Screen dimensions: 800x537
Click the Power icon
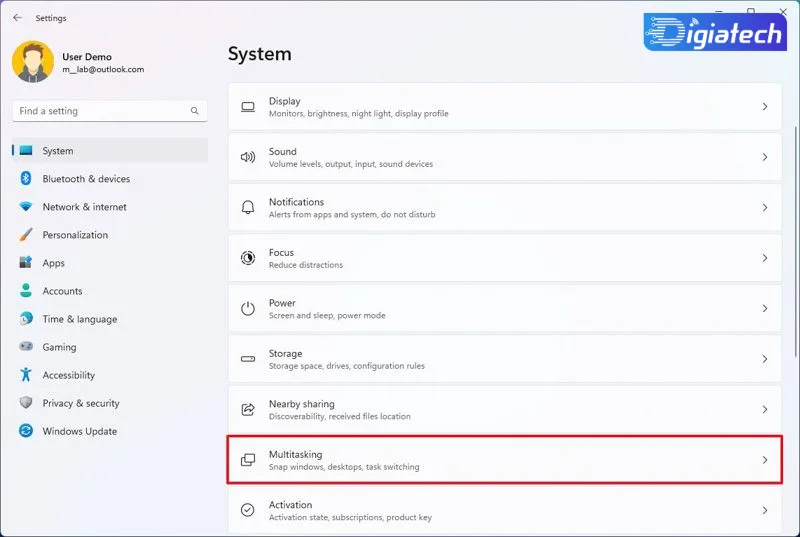[x=248, y=308]
